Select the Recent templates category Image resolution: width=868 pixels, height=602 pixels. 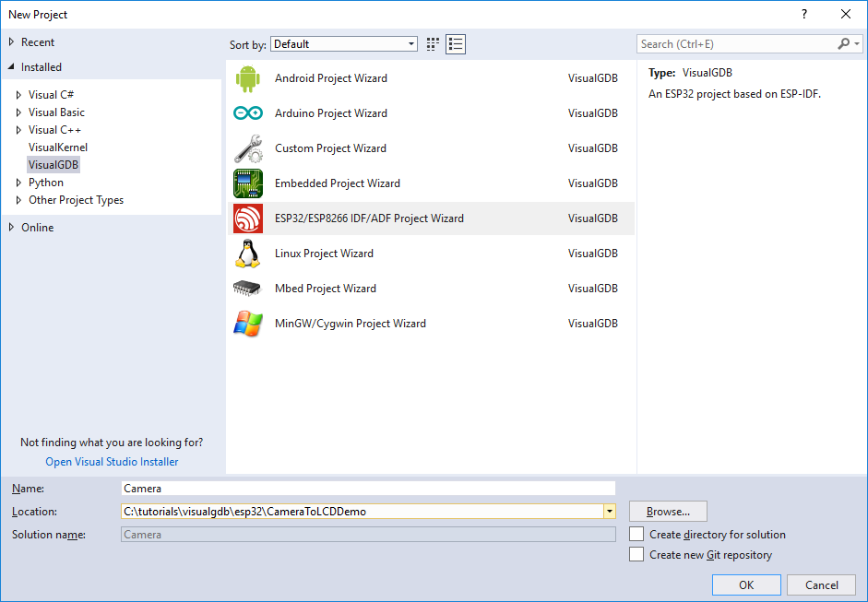click(x=38, y=42)
